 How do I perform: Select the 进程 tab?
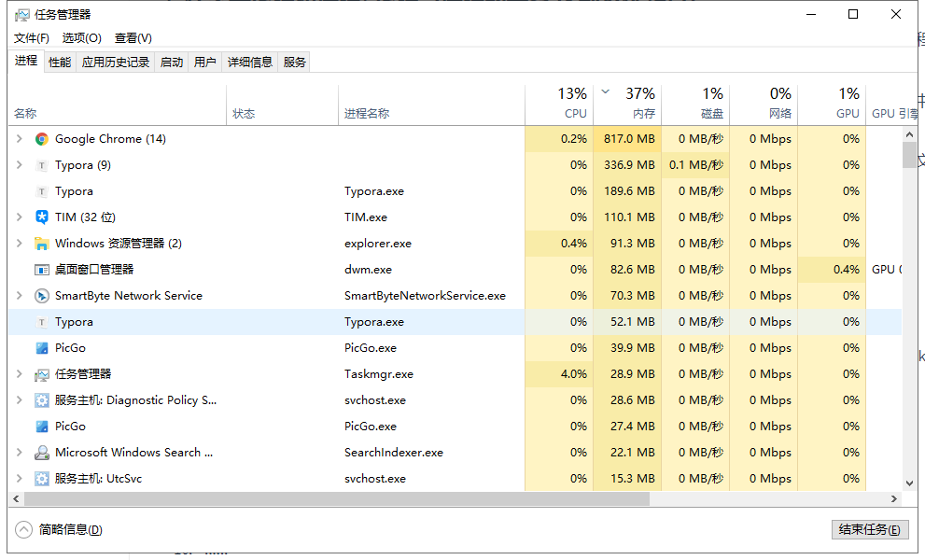tap(26, 61)
